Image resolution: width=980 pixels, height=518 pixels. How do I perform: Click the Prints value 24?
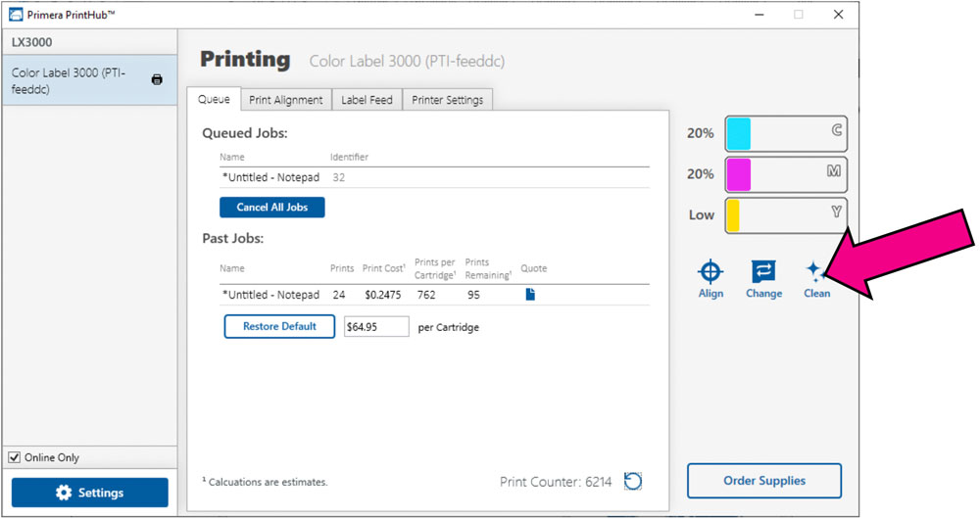(338, 295)
